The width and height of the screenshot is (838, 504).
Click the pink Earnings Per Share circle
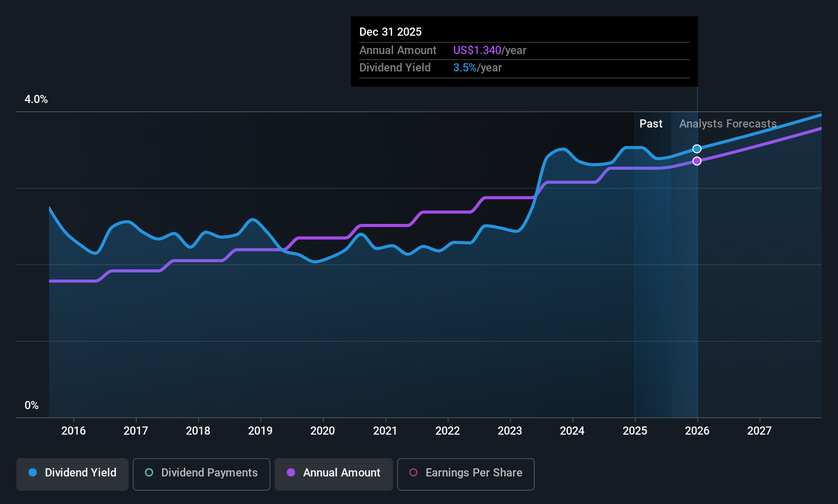tap(413, 472)
